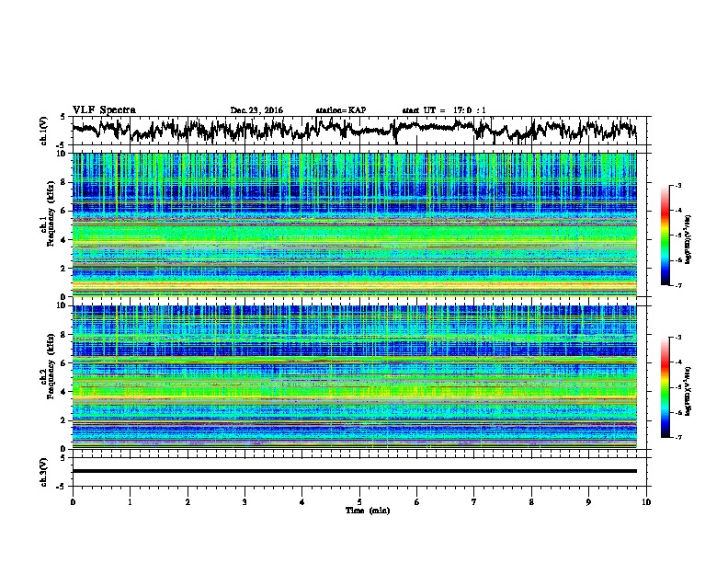Click the "VLF Spectra" title text
The height and width of the screenshot is (563, 728).
[x=104, y=110]
